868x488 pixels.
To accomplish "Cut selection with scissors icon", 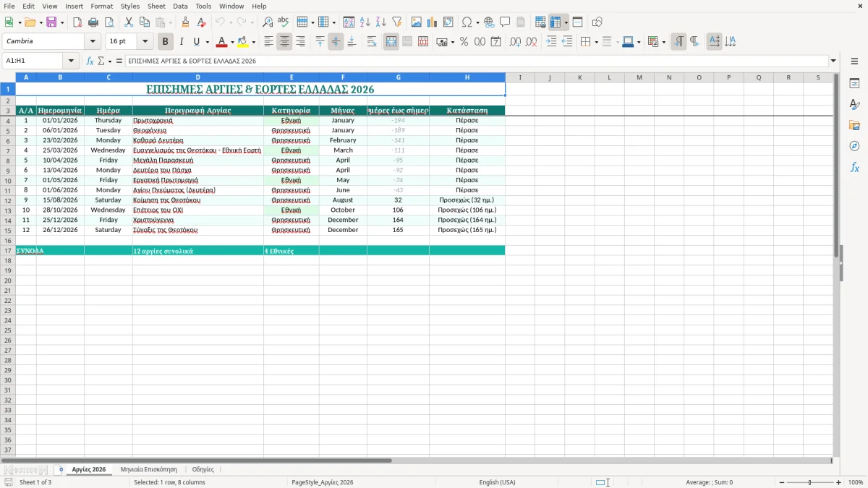I will (x=129, y=22).
